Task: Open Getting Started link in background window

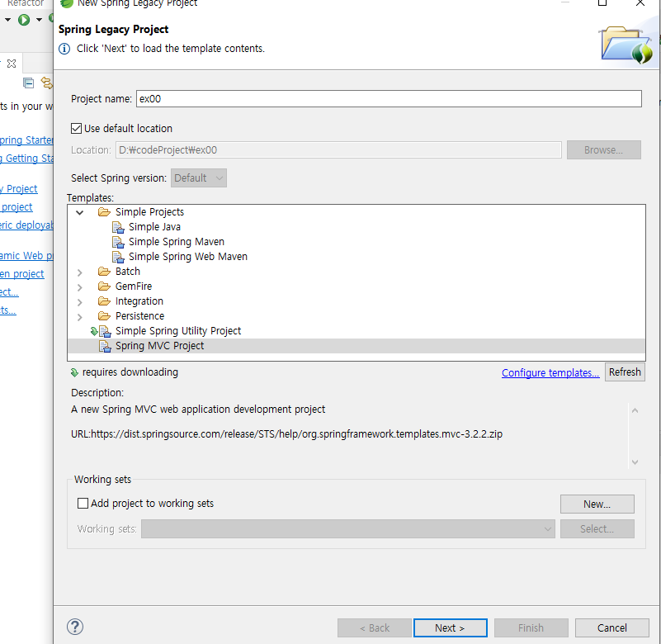Action: pyautogui.click(x=26, y=159)
